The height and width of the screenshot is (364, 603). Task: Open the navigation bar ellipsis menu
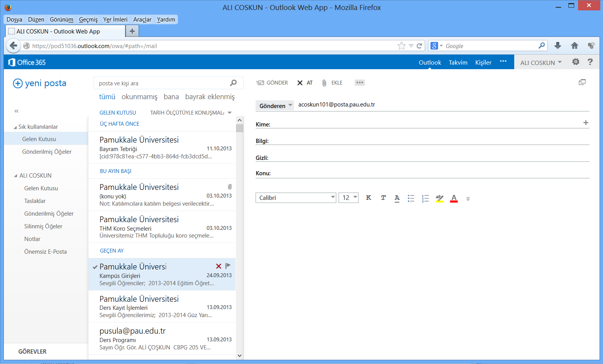coord(503,61)
